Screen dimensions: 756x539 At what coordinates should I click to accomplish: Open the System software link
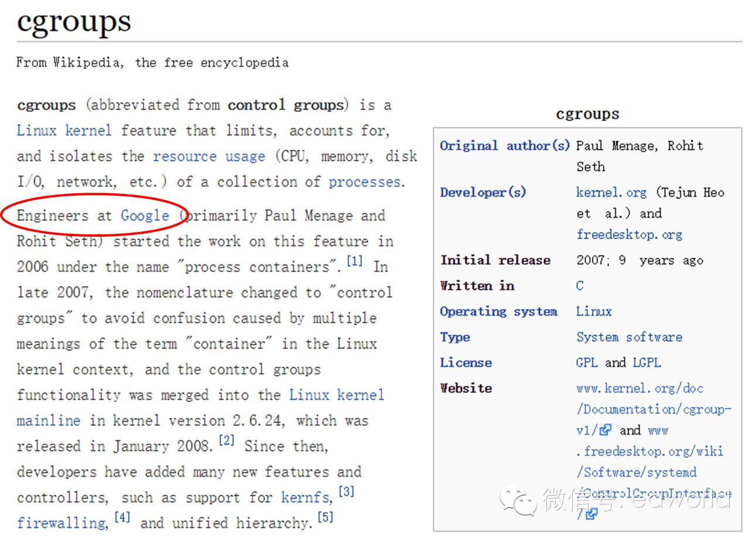(x=629, y=337)
